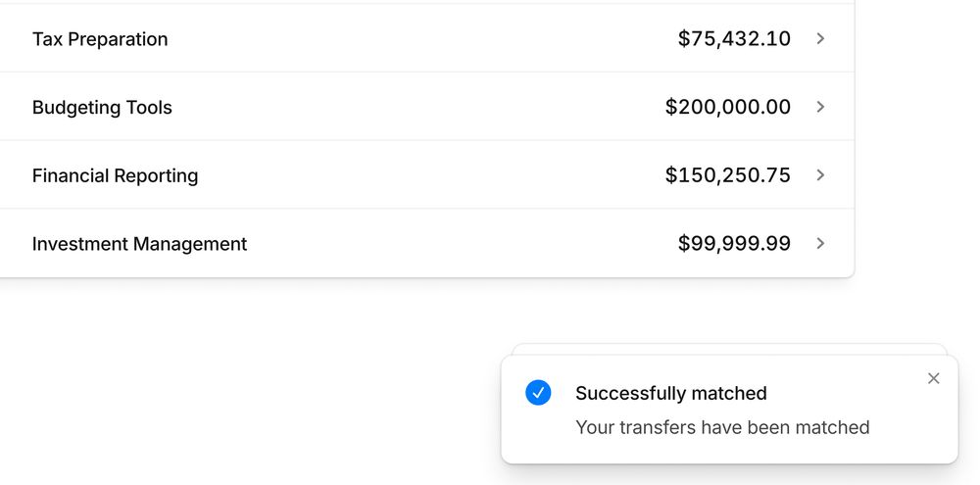
Task: Pick the $99,999.99 value
Action: [x=734, y=243]
